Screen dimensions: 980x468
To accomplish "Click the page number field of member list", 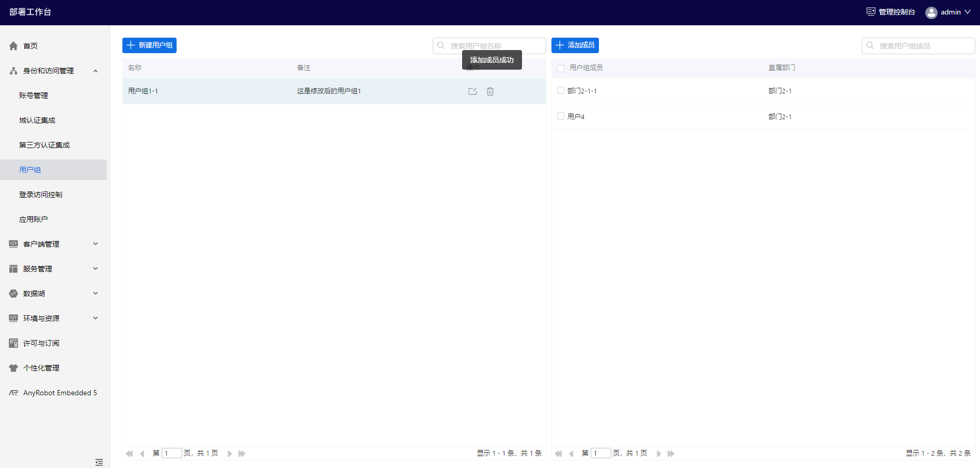I will (601, 454).
